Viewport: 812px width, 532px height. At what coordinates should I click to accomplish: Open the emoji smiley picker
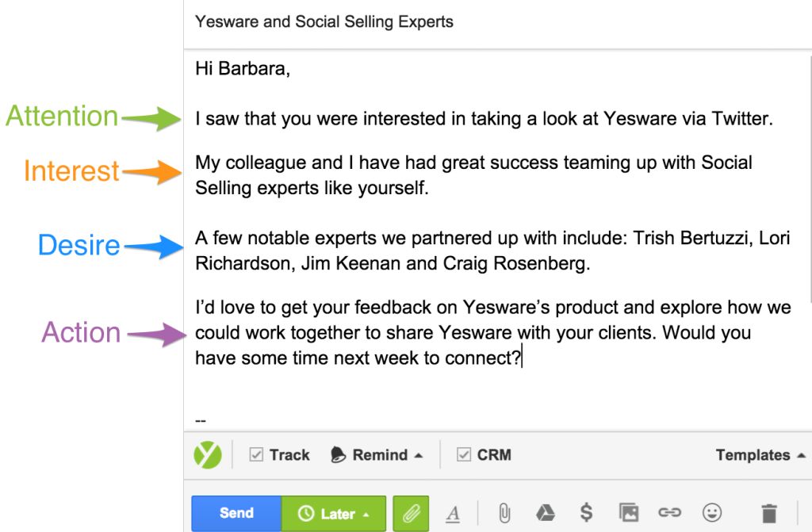point(710,513)
